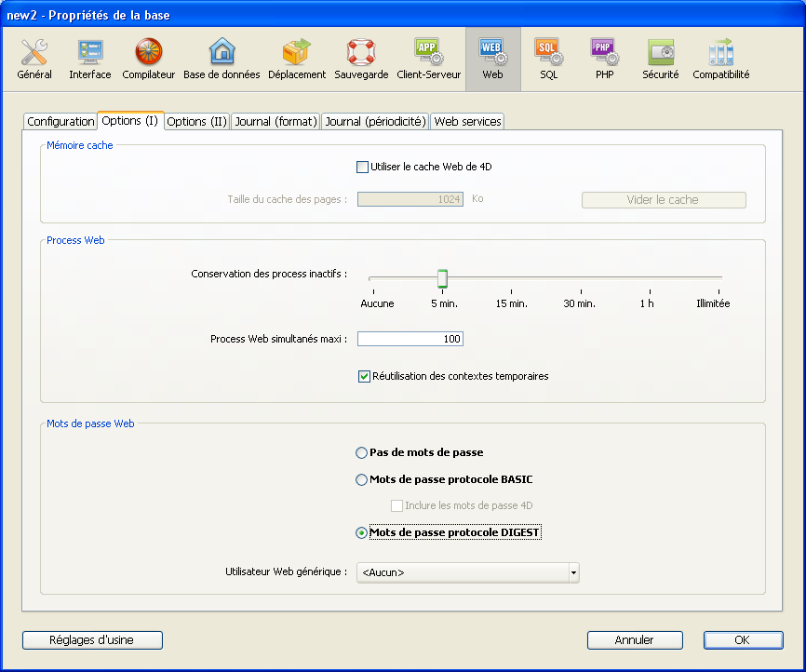This screenshot has width=806, height=672.
Task: Uncheck Réutilisation des contextes temporaires
Action: coord(364,377)
